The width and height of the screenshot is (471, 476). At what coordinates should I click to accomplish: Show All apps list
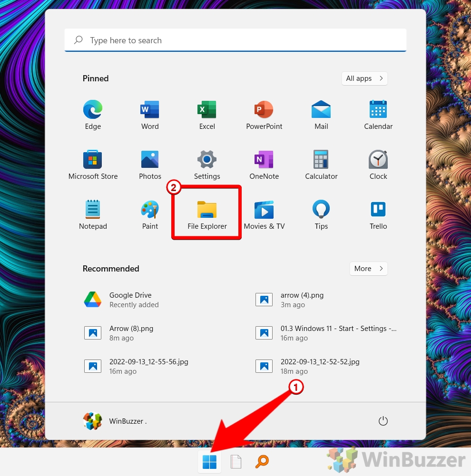pyautogui.click(x=364, y=78)
